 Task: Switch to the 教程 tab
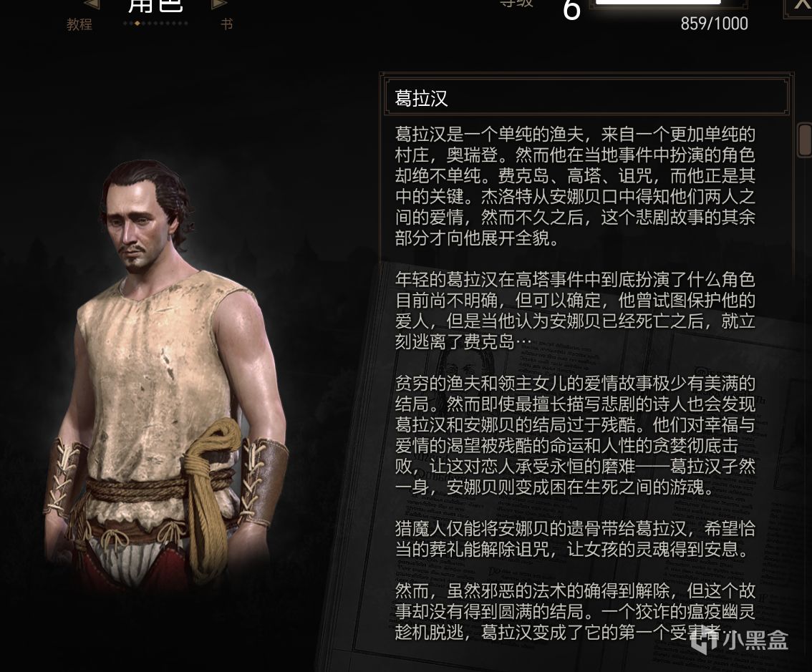pos(79,24)
